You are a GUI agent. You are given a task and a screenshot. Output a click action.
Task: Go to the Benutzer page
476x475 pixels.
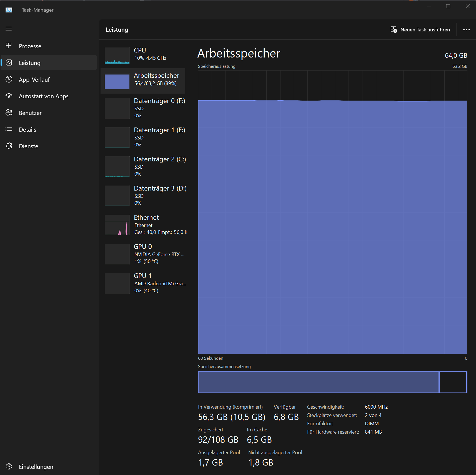[x=49, y=113]
